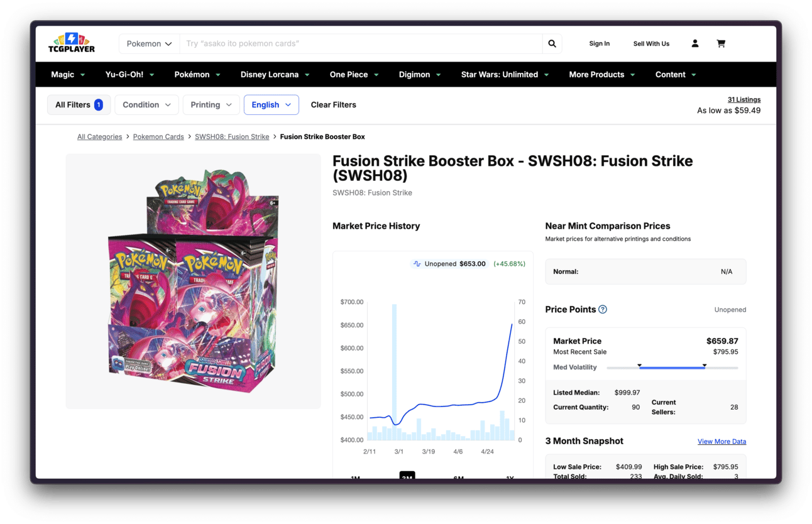Open the Pokemon search category dropdown
This screenshot has height=524, width=812.
149,43
